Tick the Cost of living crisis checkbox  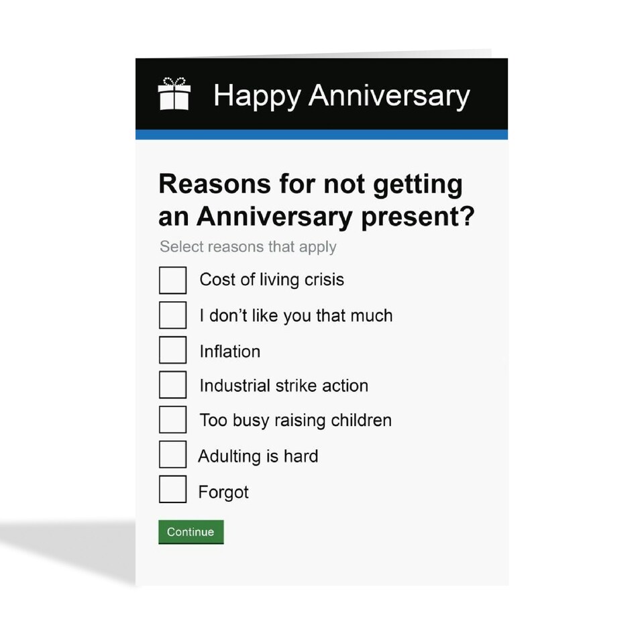172,280
